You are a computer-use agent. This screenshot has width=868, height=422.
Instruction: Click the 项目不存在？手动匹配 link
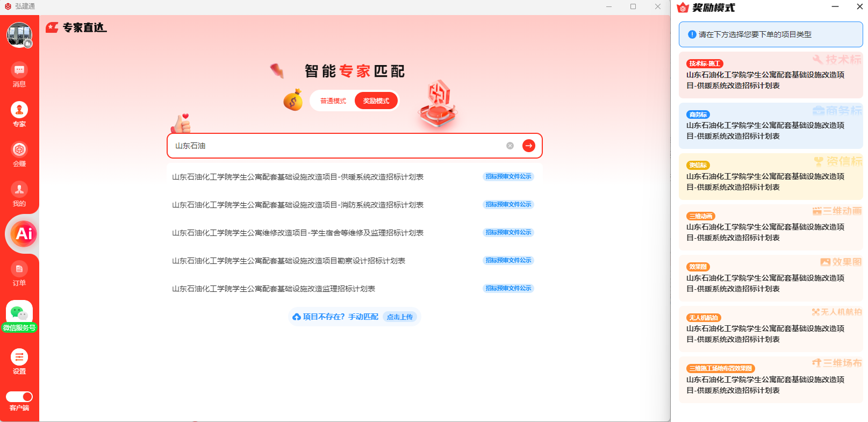[x=341, y=317]
